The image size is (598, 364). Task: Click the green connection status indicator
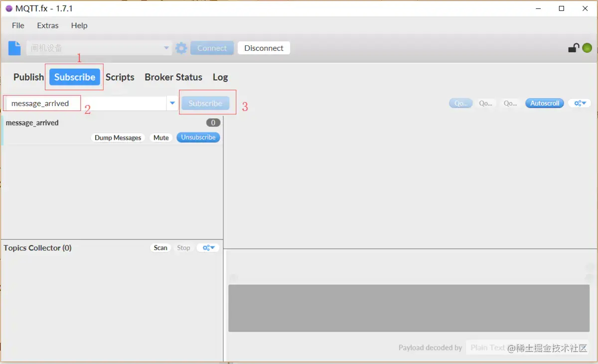(587, 48)
